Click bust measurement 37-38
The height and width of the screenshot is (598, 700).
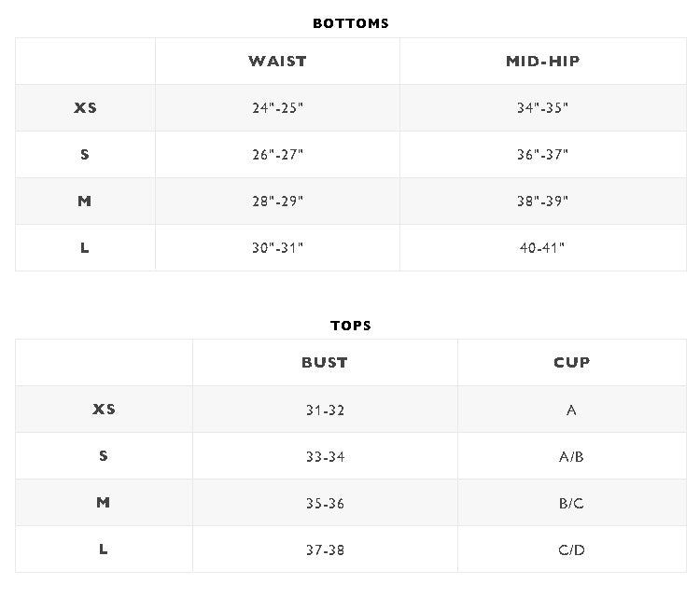(x=325, y=549)
